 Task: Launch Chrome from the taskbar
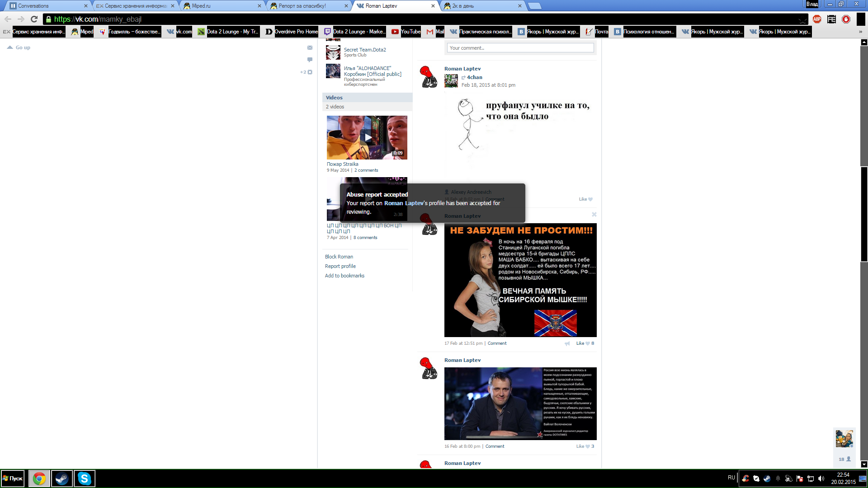[39, 479]
